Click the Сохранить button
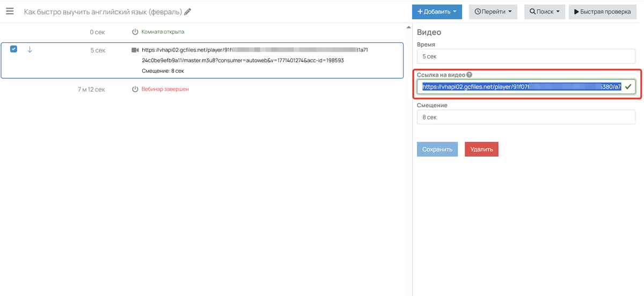Image resolution: width=644 pixels, height=296 pixels. pos(437,149)
